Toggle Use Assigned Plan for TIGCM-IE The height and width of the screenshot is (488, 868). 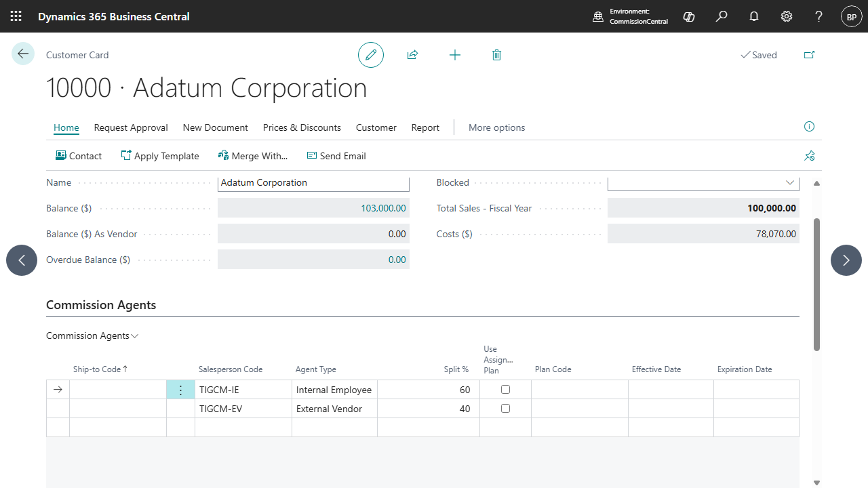click(x=505, y=390)
